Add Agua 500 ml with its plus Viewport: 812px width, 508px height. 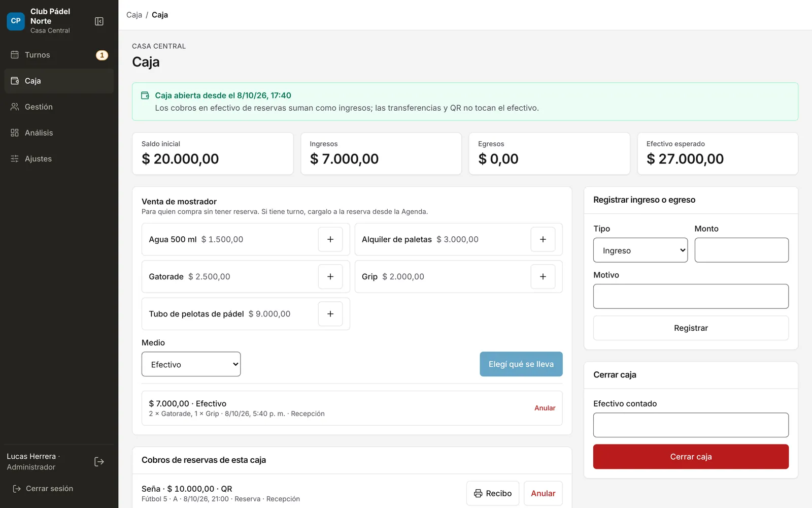tap(330, 239)
